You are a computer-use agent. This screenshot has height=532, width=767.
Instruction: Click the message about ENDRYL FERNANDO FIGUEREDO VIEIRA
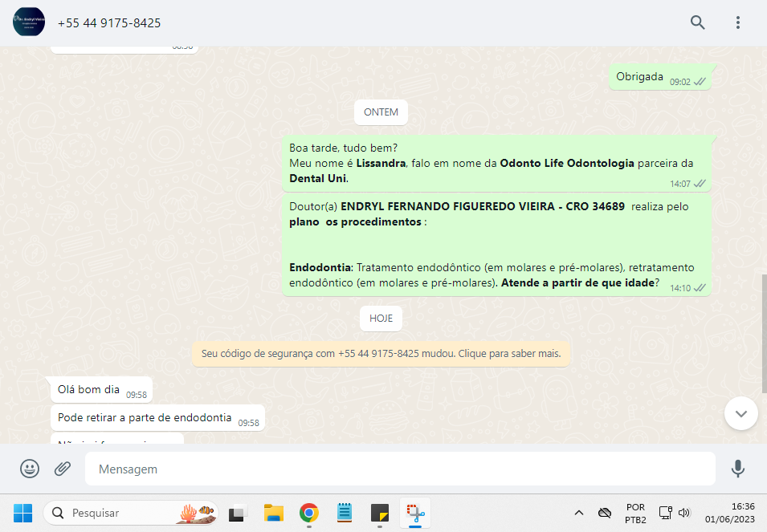pyautogui.click(x=496, y=245)
